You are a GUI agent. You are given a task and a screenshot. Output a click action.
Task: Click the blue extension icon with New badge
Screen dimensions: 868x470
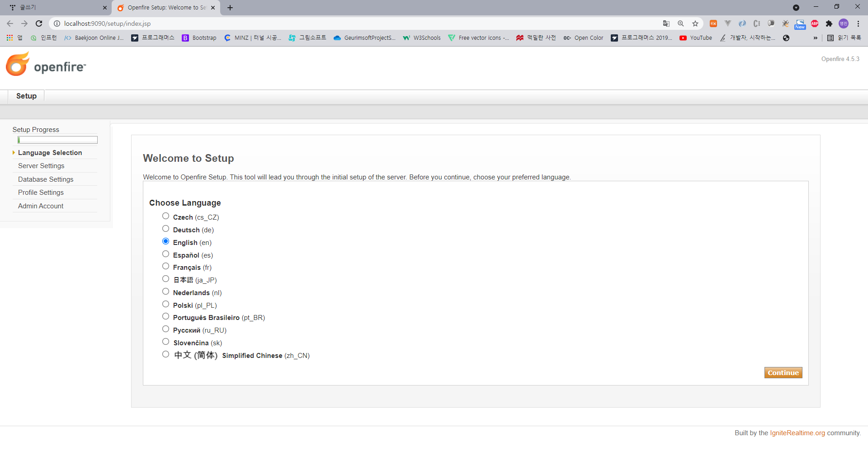click(800, 24)
